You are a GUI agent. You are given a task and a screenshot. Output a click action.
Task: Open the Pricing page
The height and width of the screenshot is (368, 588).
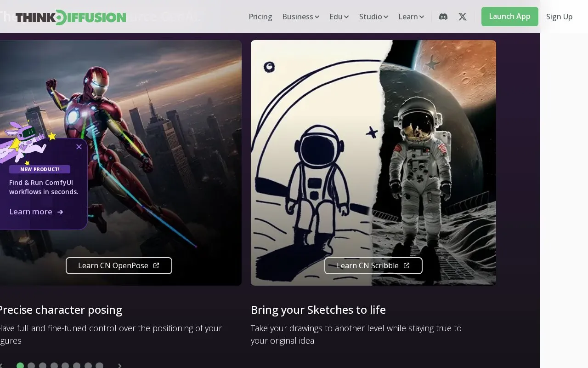pyautogui.click(x=260, y=17)
